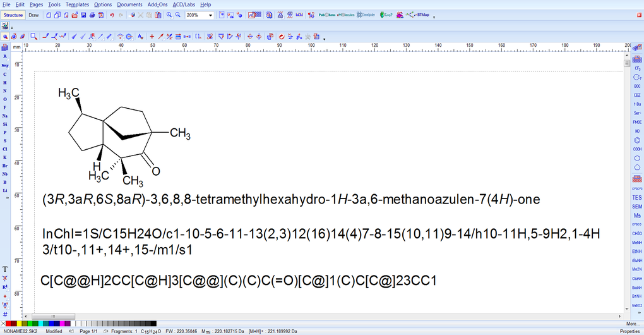Switch to Draw mode
Viewport: 644px width, 335px height.
click(x=33, y=15)
